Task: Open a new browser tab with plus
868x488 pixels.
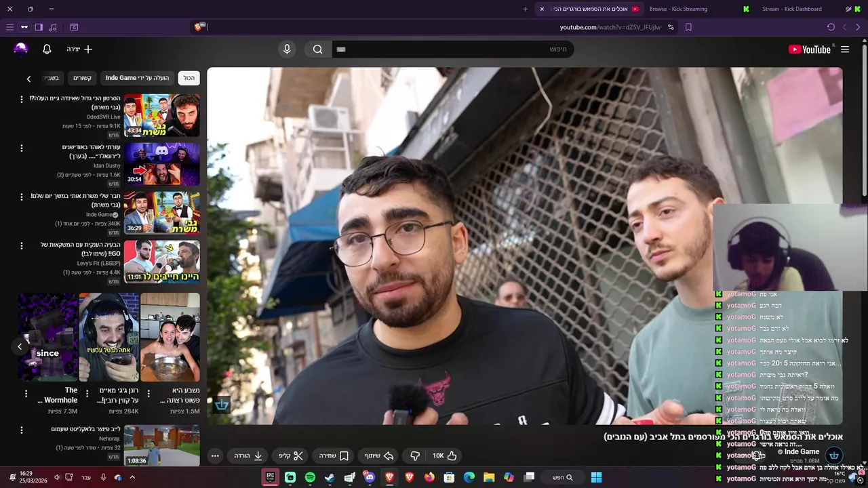Action: pos(525,9)
